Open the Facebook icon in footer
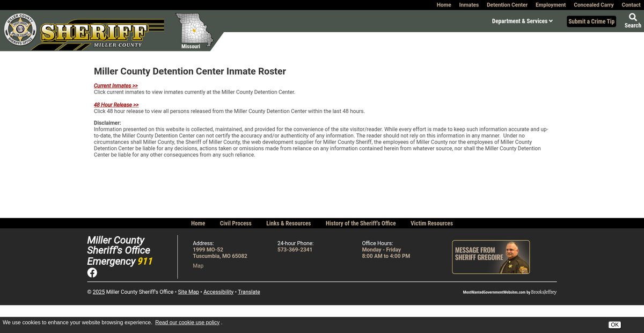The image size is (644, 333). pyautogui.click(x=92, y=272)
